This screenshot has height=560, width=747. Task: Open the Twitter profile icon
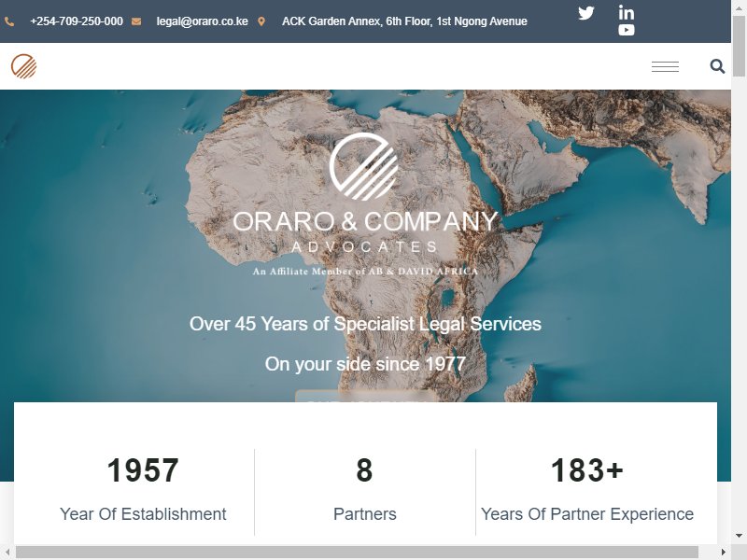(x=586, y=12)
